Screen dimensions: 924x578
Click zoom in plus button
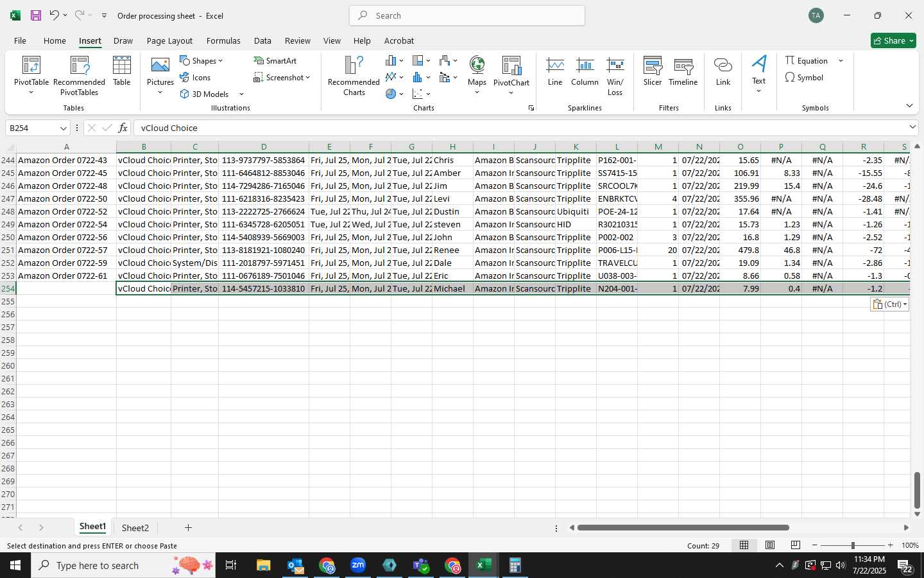point(890,545)
